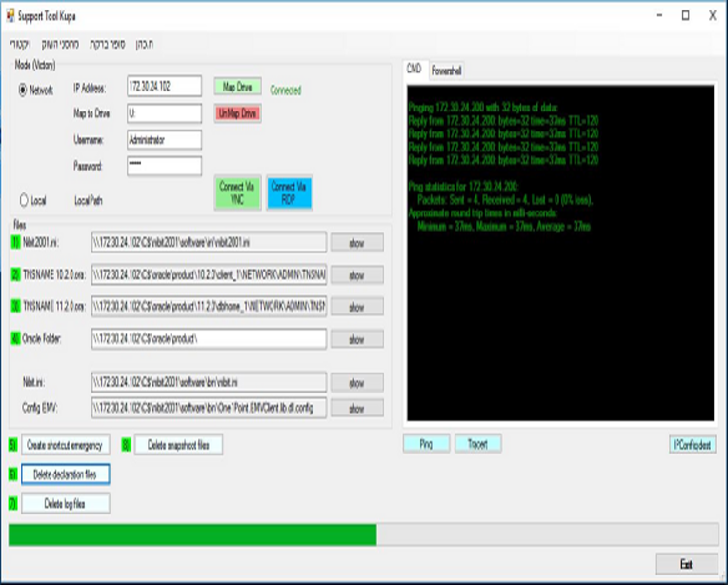Click Delete snapshot files button

(x=179, y=445)
